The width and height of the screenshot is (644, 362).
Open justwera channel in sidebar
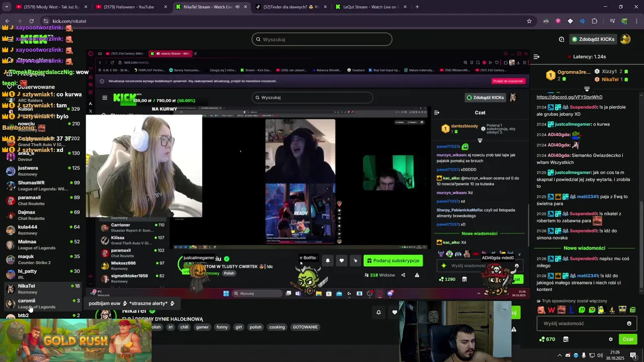coord(42,171)
